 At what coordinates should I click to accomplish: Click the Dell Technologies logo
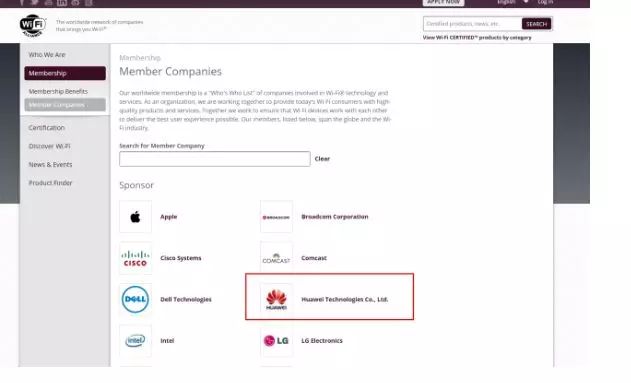pyautogui.click(x=136, y=299)
